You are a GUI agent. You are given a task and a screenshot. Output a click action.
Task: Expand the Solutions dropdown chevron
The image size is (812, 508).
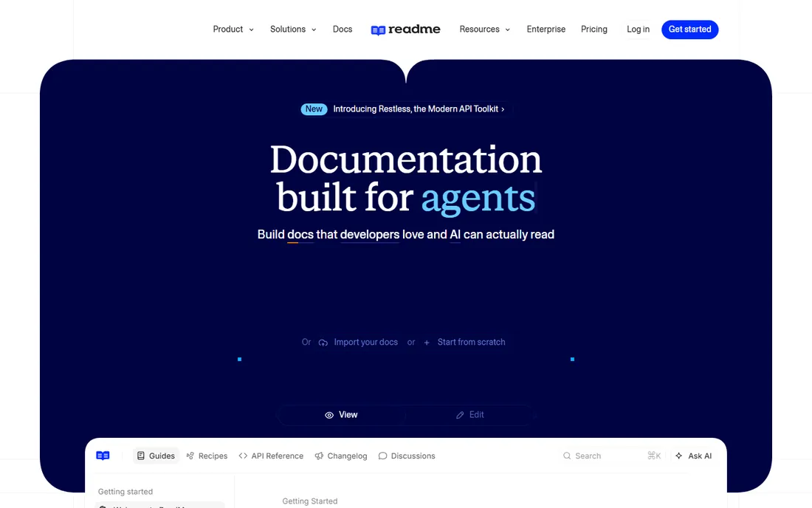point(314,30)
